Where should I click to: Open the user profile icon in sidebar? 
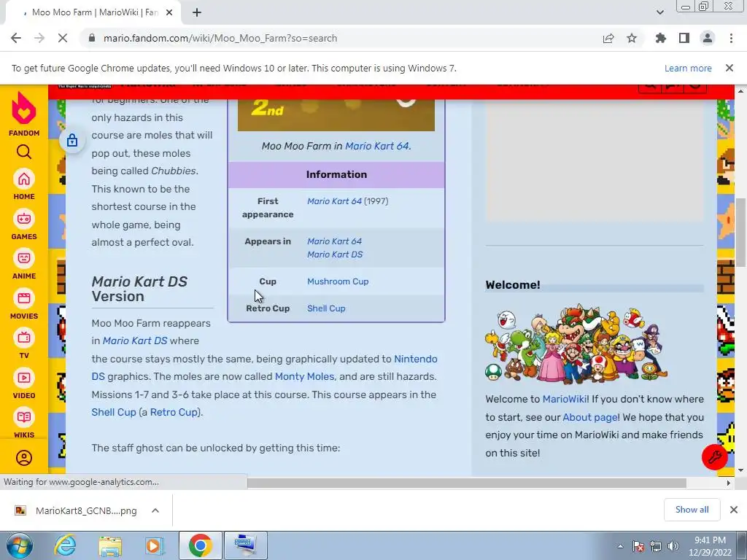(24, 458)
